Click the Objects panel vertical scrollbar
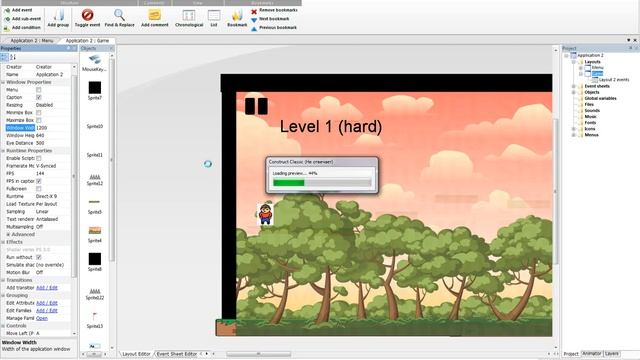Viewport: 640px width, 360px height. tap(112, 159)
